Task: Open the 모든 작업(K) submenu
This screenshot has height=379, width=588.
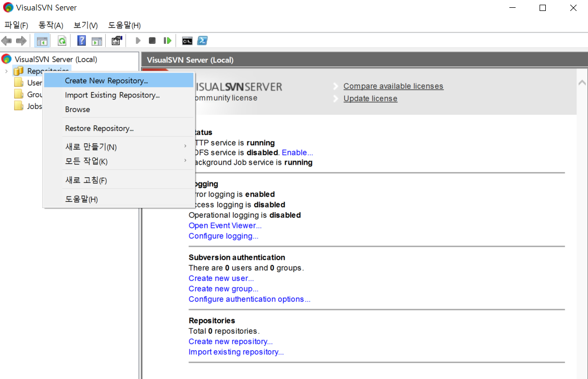Action: click(x=119, y=161)
